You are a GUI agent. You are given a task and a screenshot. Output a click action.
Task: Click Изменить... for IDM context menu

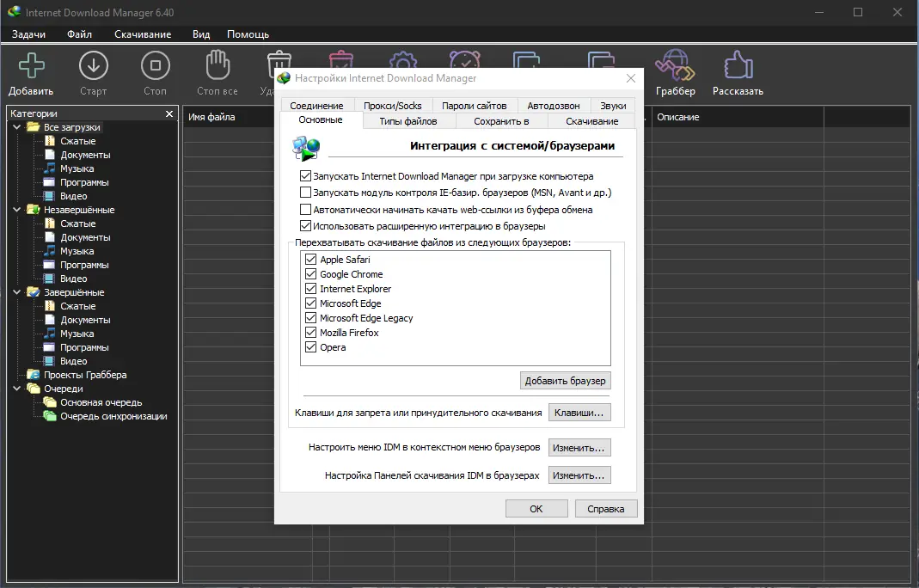tap(579, 448)
